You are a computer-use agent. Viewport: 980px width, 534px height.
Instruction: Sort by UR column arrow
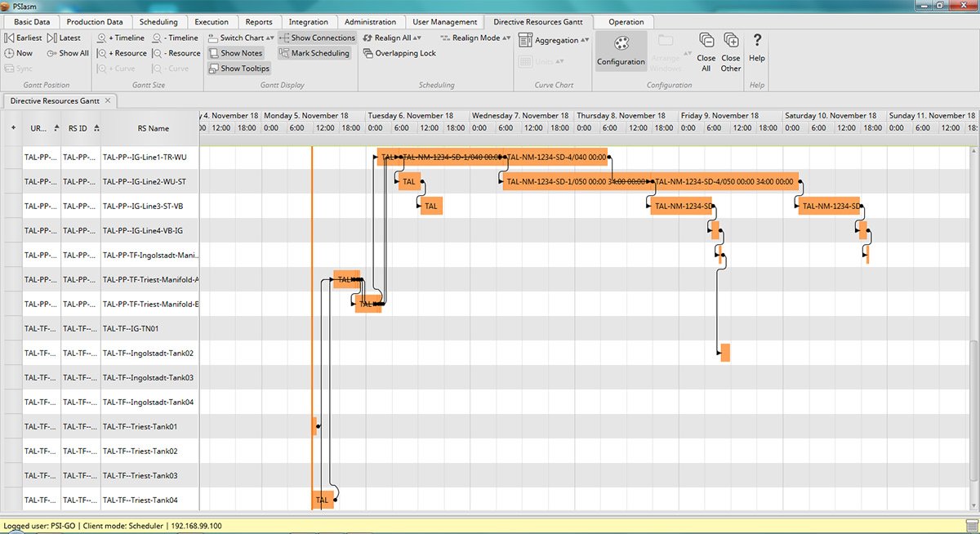[x=56, y=128]
